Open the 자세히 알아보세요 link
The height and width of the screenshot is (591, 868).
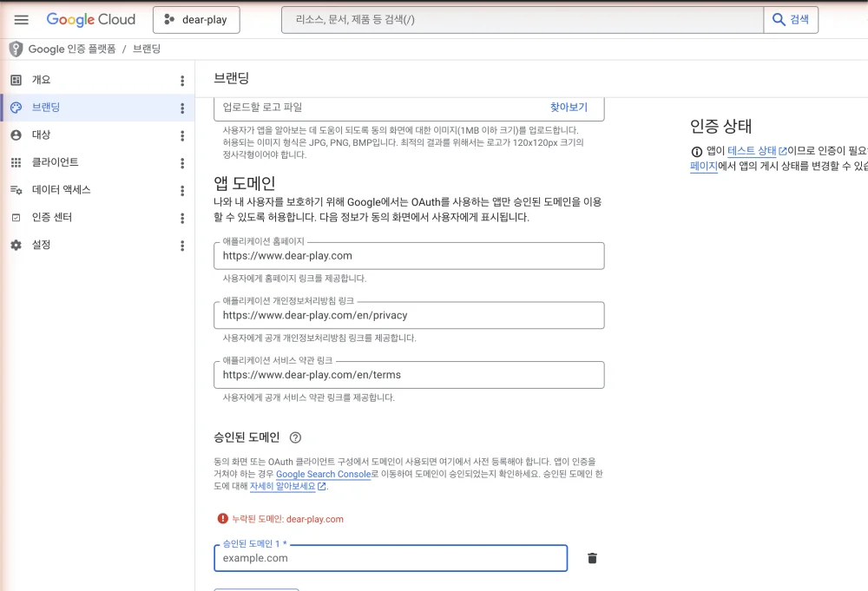(288, 486)
